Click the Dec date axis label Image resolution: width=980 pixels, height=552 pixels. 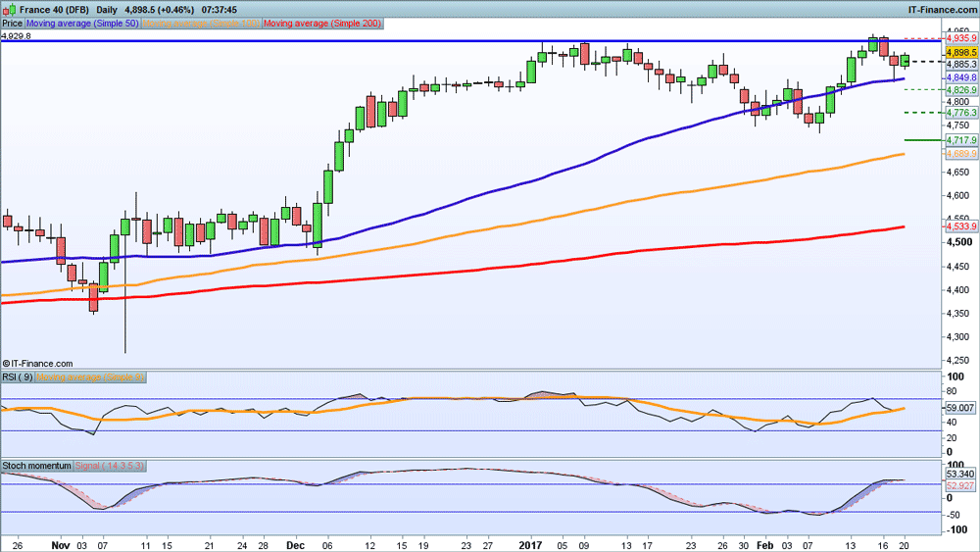point(295,545)
